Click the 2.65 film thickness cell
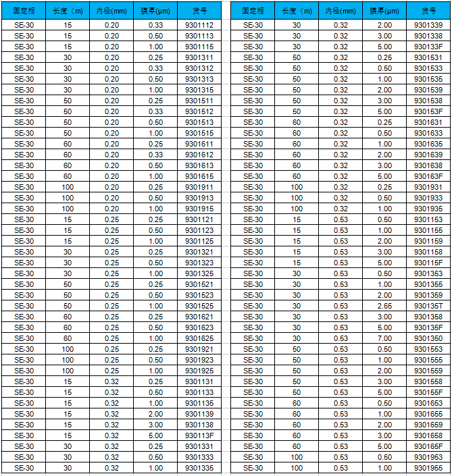The image size is (452, 476). pyautogui.click(x=384, y=306)
